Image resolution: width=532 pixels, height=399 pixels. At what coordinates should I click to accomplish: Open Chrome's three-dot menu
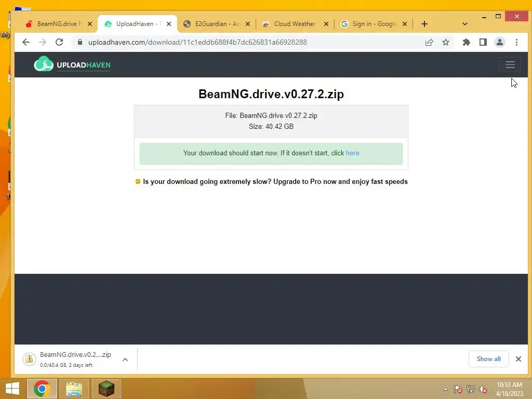[x=516, y=42]
